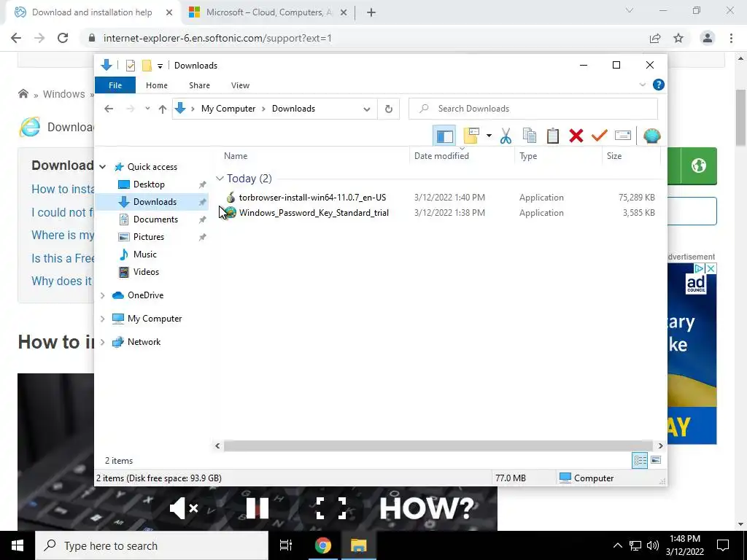Click the Paste clipboard icon in Explorer toolbar

pyautogui.click(x=553, y=136)
